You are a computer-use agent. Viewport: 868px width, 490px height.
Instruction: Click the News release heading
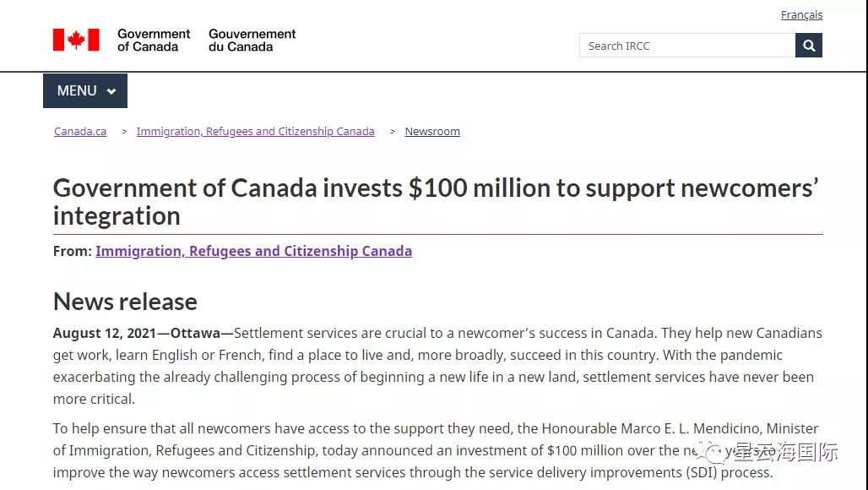point(125,302)
